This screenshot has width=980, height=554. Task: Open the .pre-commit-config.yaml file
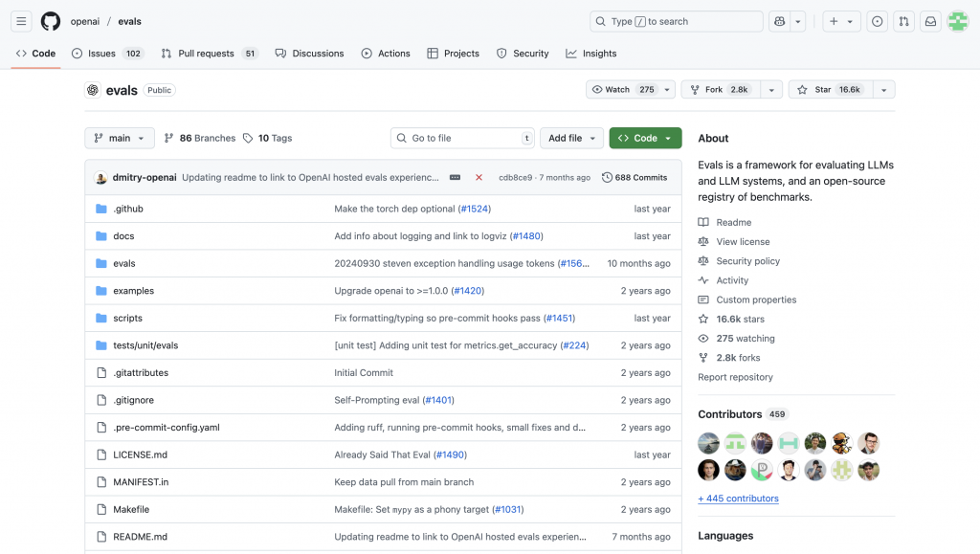pyautogui.click(x=167, y=427)
